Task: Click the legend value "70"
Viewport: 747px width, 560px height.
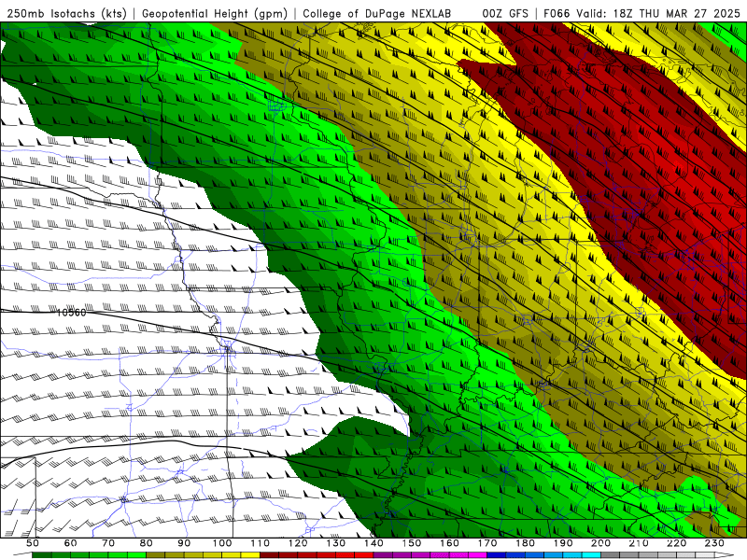Action: 108,543
